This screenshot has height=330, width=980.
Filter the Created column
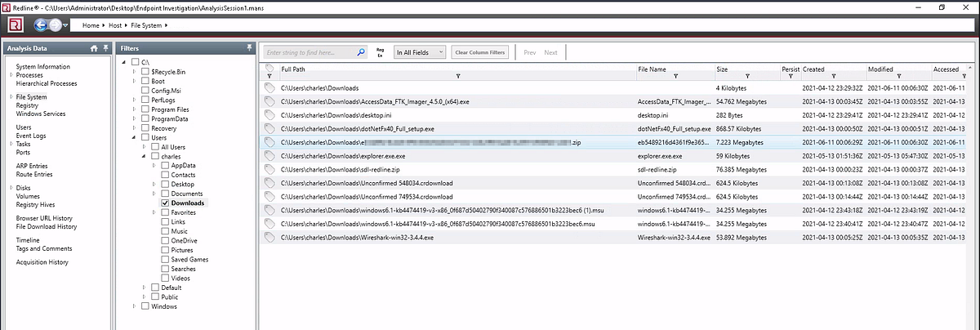coord(833,76)
